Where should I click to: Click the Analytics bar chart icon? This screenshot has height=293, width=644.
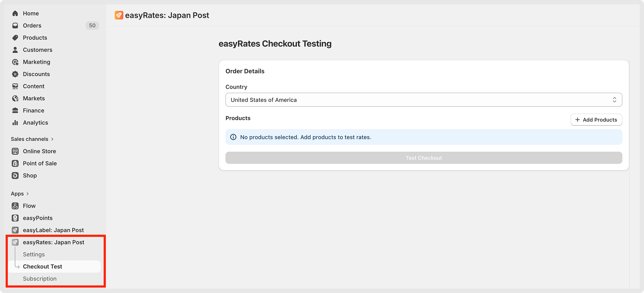click(x=15, y=123)
